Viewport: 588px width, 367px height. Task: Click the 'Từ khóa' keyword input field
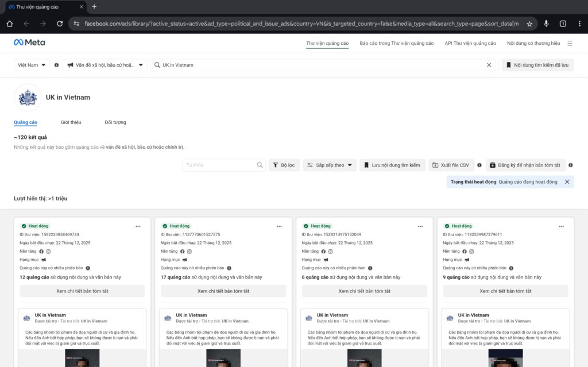(x=224, y=165)
